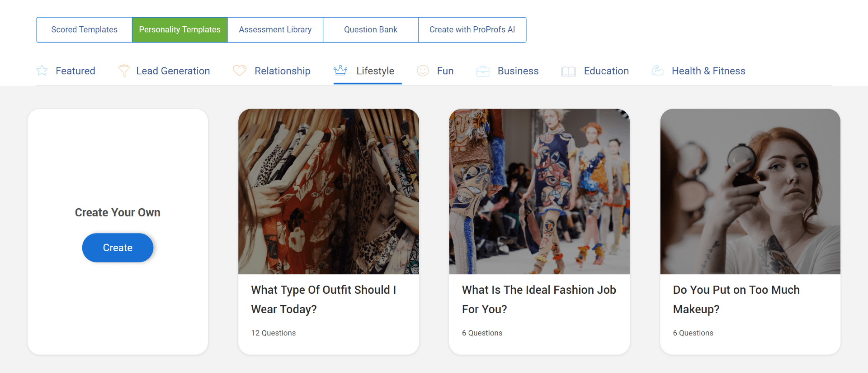
Task: Click the Relationship heart icon
Action: [x=239, y=71]
